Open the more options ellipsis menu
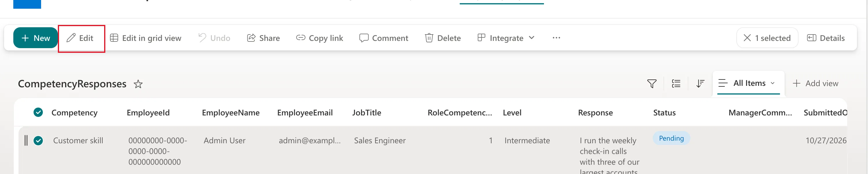Image resolution: width=868 pixels, height=174 pixels. 556,38
